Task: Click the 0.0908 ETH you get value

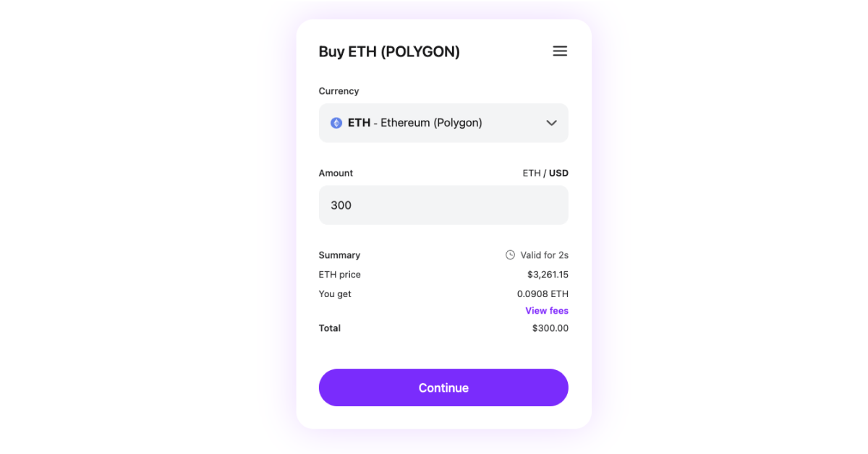Action: coord(542,294)
